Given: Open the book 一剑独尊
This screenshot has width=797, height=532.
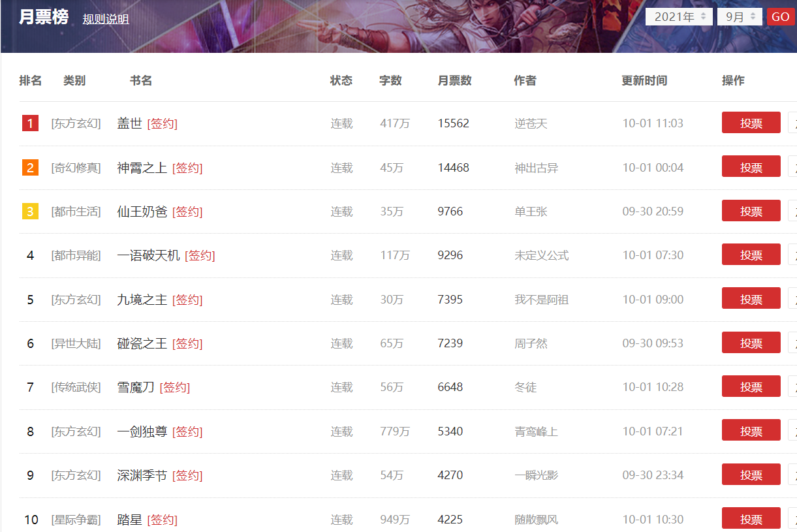Looking at the screenshot, I should pyautogui.click(x=142, y=431).
